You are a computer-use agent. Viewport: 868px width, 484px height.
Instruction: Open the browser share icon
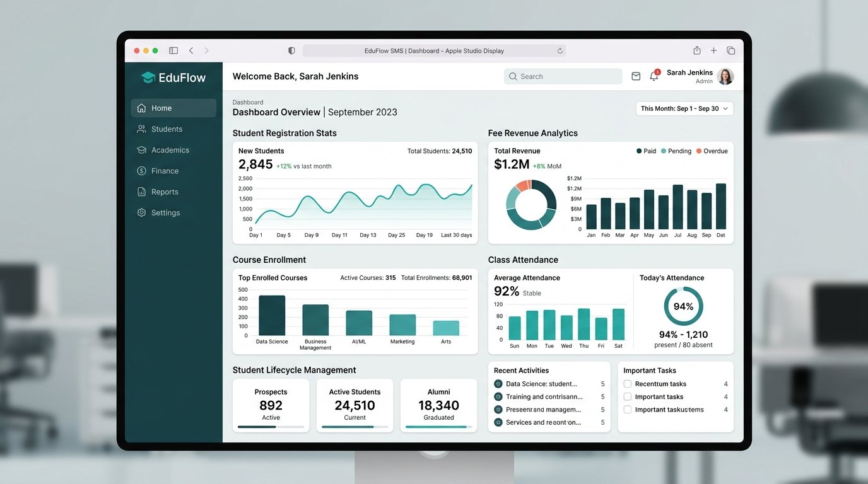tap(697, 50)
